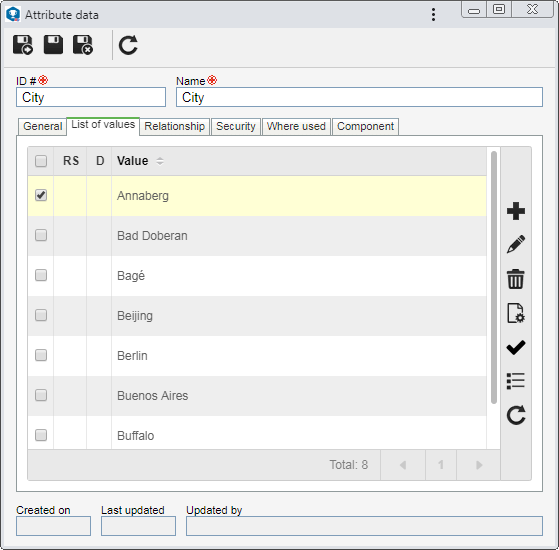Open the Component tab
559x550 pixels.
365,127
